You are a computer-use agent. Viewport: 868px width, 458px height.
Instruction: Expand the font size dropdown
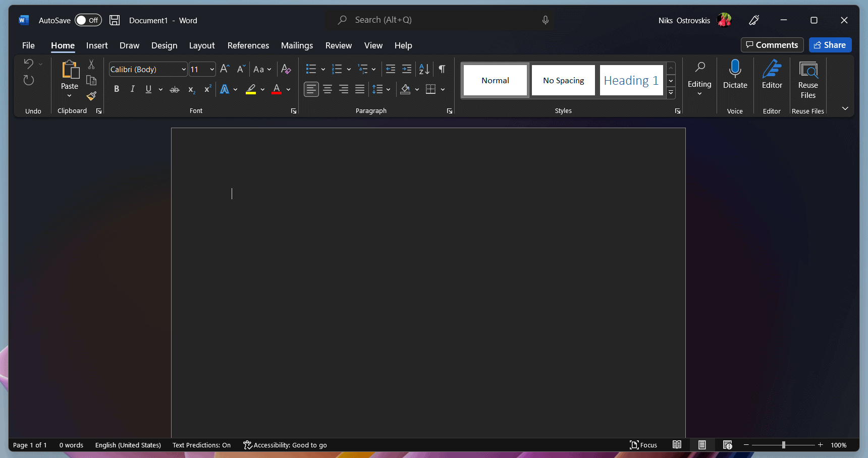tap(211, 69)
